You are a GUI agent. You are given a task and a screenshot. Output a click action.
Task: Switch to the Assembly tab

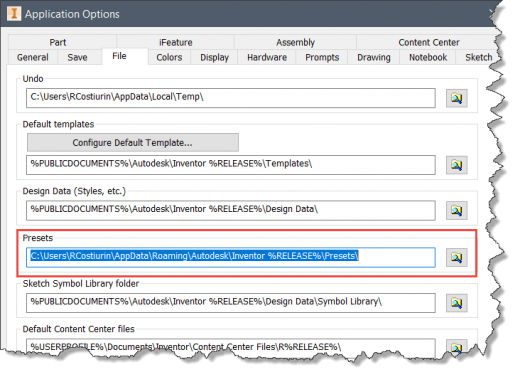(295, 42)
